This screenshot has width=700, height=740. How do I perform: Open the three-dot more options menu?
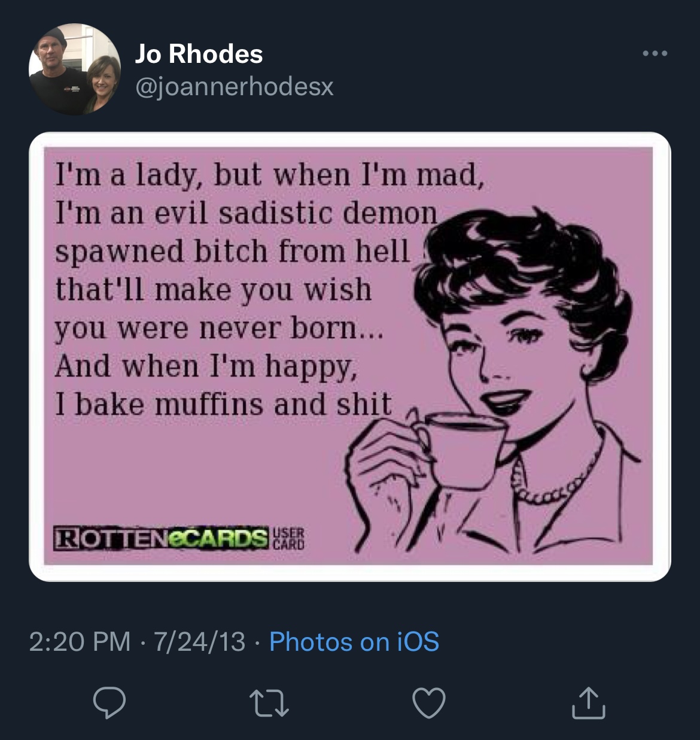pos(655,54)
